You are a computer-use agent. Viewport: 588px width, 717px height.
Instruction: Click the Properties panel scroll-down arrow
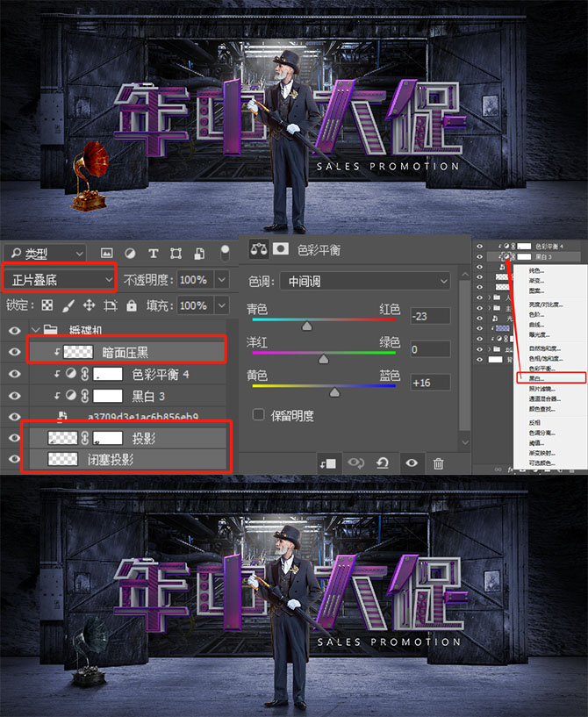[x=464, y=442]
